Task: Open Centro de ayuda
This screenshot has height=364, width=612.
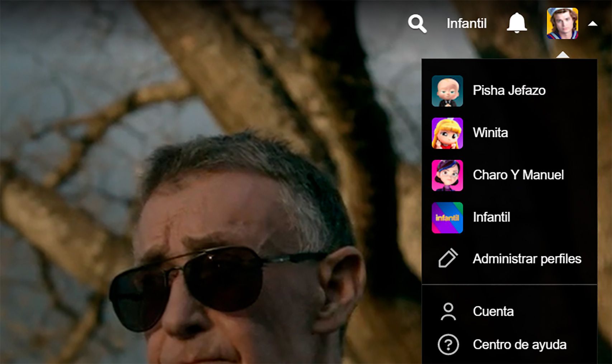Action: pos(519,345)
